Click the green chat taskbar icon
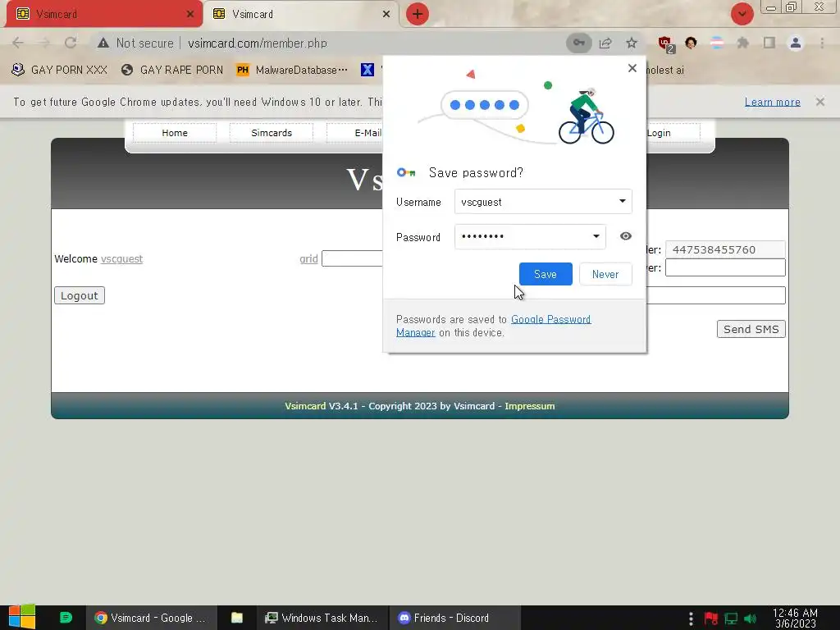 (x=66, y=618)
